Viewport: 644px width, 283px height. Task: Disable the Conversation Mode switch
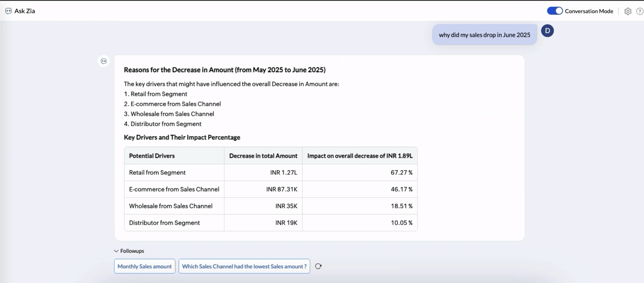coord(554,11)
